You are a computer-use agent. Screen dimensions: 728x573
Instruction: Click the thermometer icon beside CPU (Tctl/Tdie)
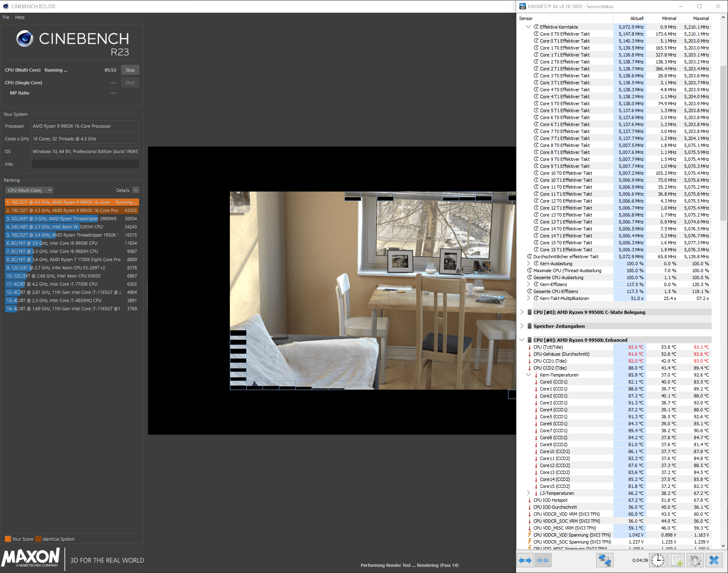[x=530, y=347]
